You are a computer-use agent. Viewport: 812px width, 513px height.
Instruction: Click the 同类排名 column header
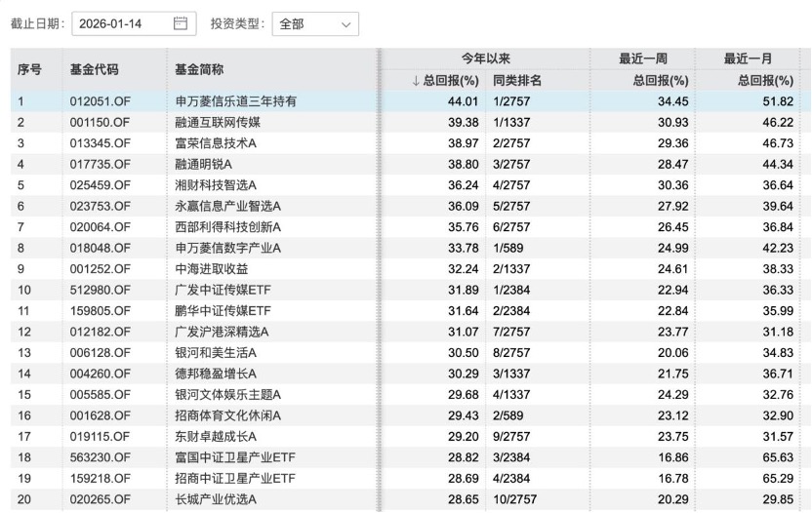(x=517, y=80)
